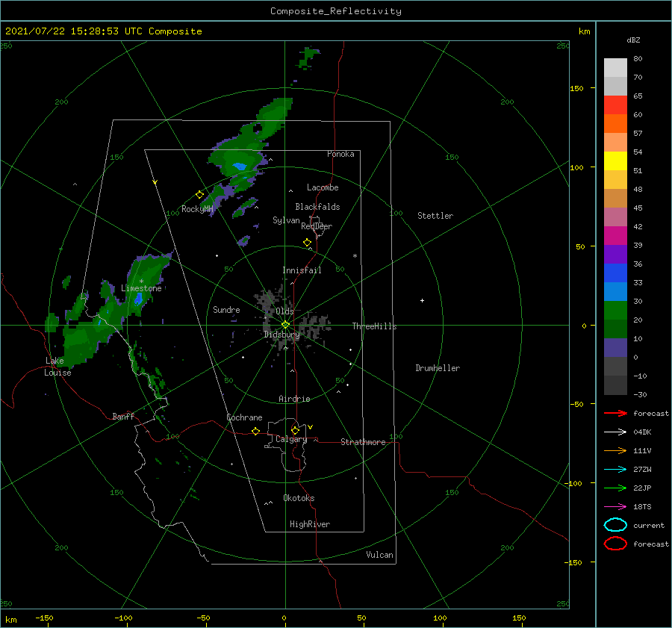The height and width of the screenshot is (628, 672).
Task: Click the Lacombe label
Action: 323,187
